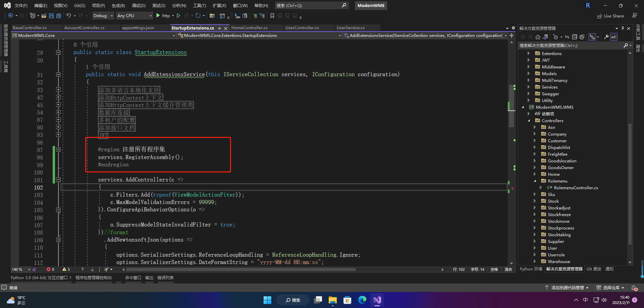The image size is (644, 308).
Task: Open the Git 更改 panel tab
Action: pyautogui.click(x=594, y=269)
